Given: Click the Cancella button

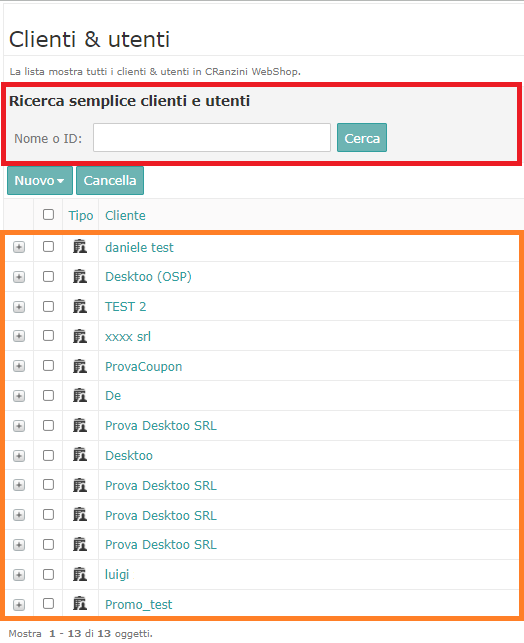Looking at the screenshot, I should [110, 180].
